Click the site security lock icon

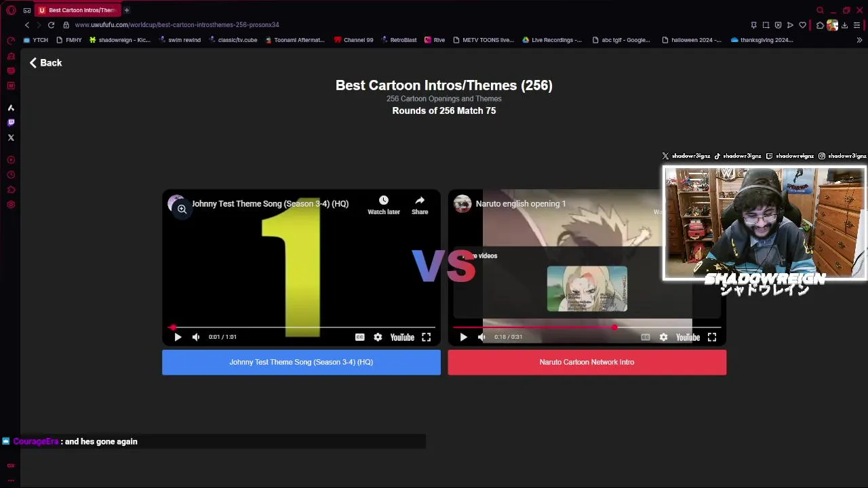(66, 25)
